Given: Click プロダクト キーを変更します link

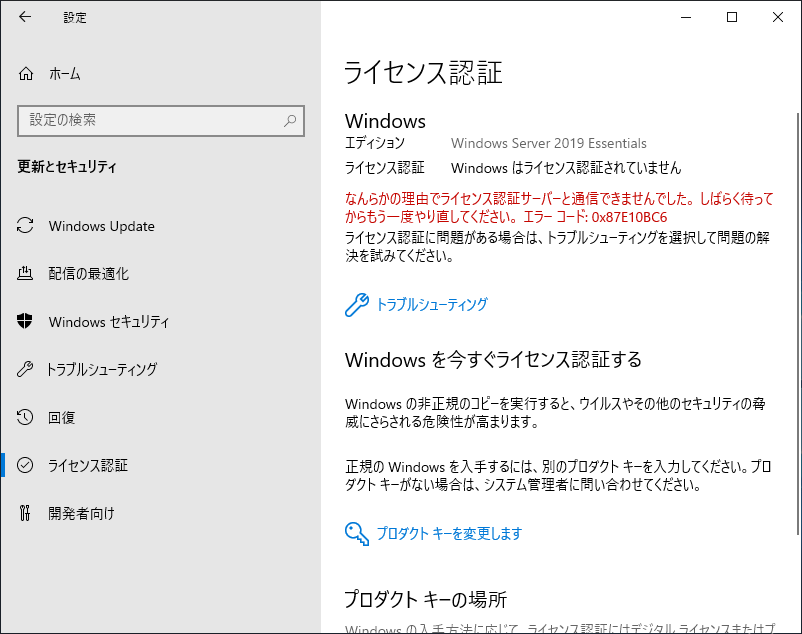Looking at the screenshot, I should click(x=449, y=534).
